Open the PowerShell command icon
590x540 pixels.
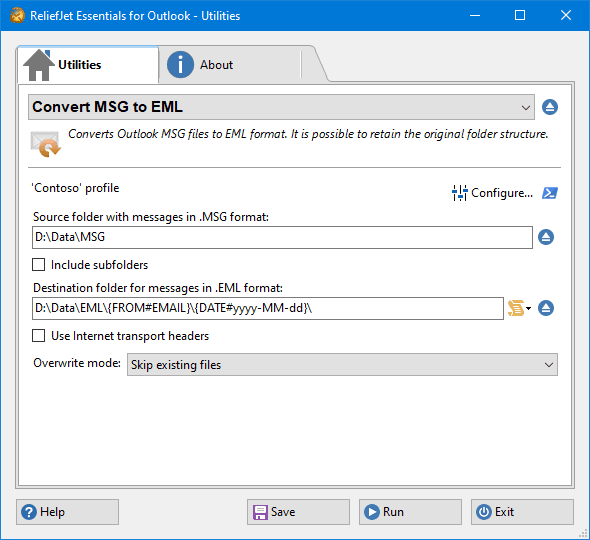click(550, 193)
